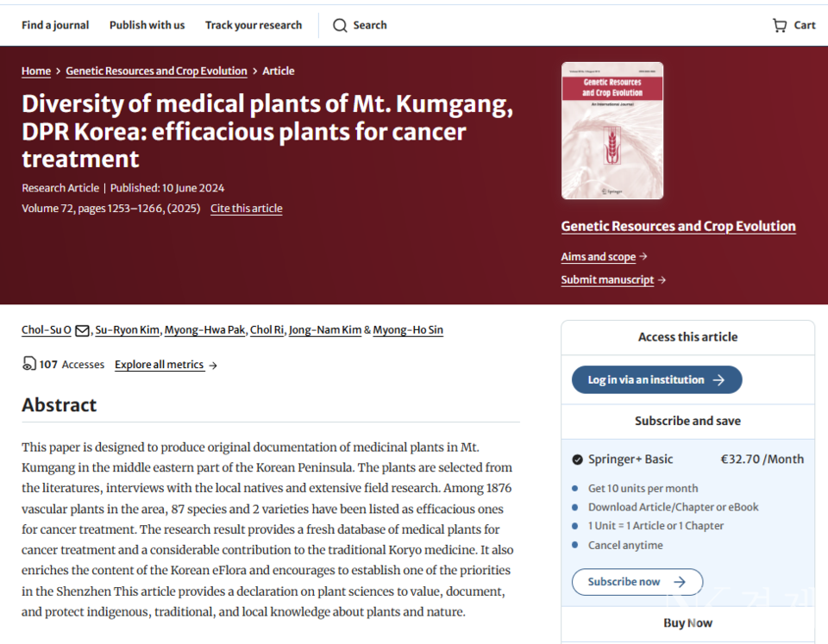
Task: Open the Genetic Resources and Crop Evolution breadcrumb
Action: [x=156, y=72]
